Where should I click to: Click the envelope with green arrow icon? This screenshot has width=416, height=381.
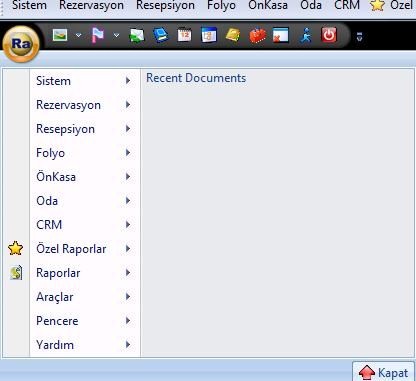[137, 35]
